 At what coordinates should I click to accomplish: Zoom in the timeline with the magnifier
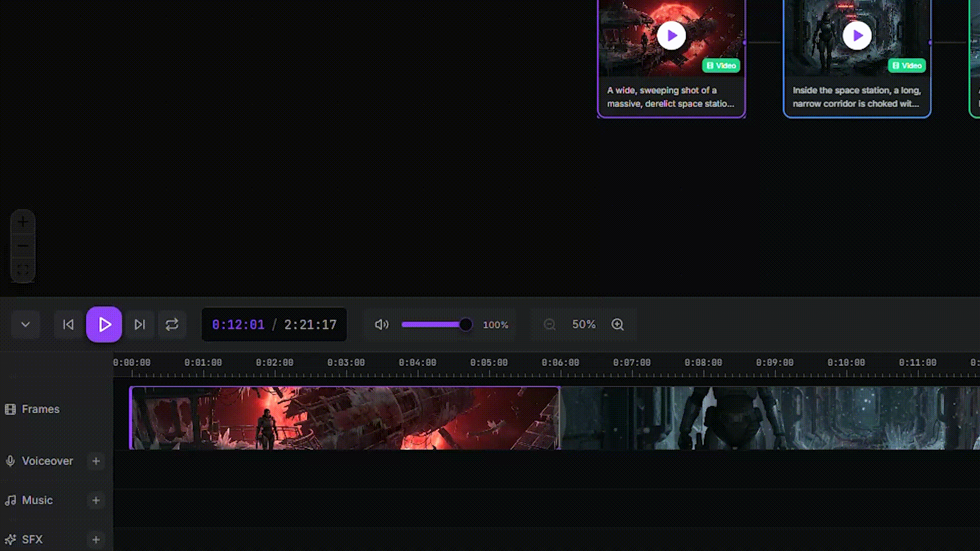(x=618, y=324)
